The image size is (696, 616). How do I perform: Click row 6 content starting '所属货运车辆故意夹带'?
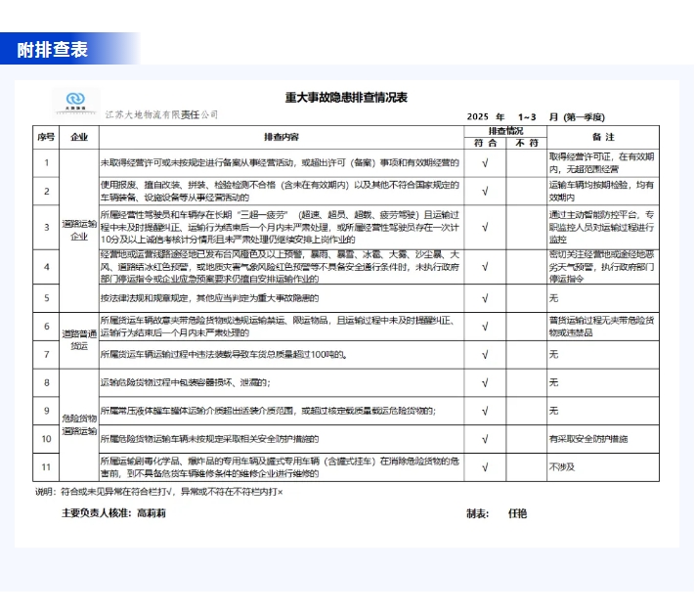(x=279, y=327)
